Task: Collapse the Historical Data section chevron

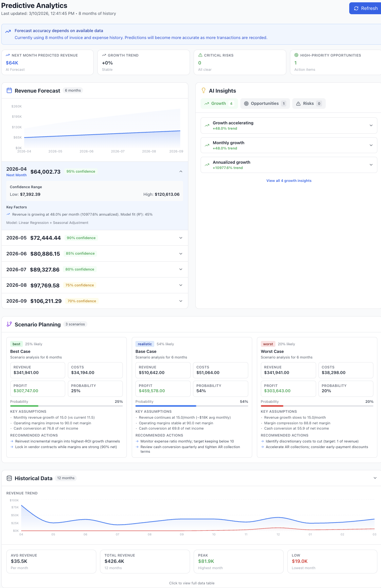Action: point(375,478)
